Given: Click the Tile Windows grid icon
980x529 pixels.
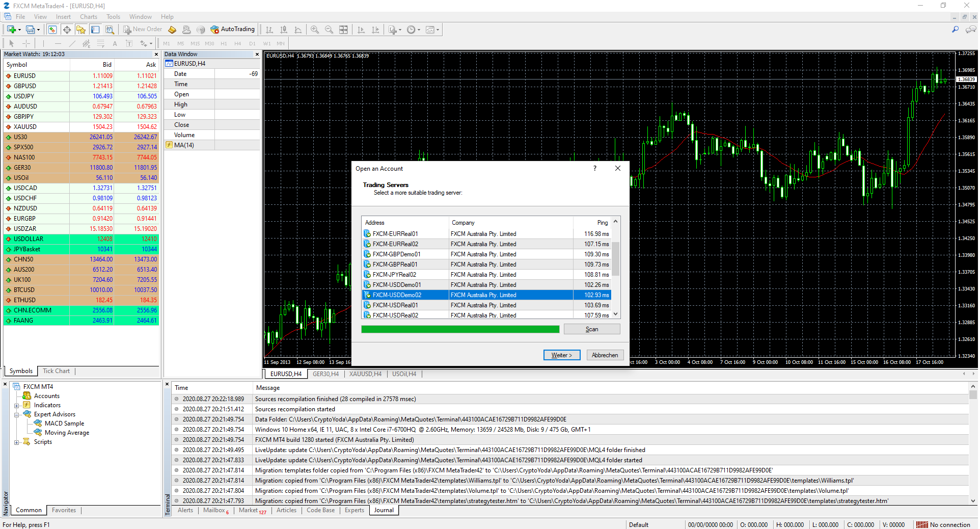Looking at the screenshot, I should point(344,30).
